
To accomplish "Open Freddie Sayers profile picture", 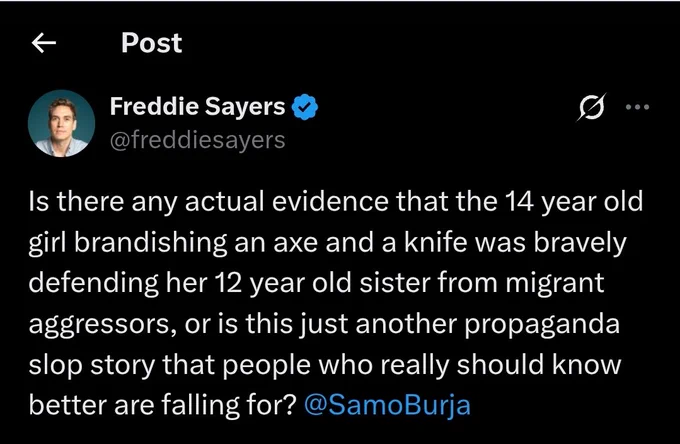I will pos(61,123).
